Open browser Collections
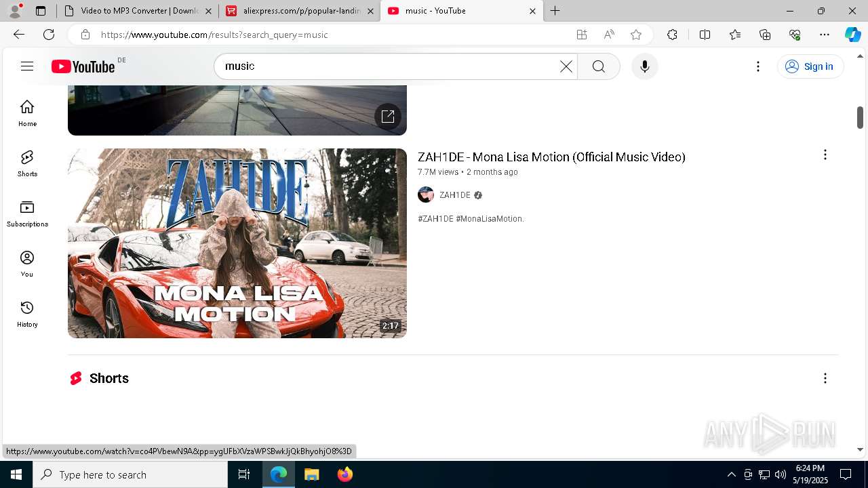This screenshot has height=488, width=868. (x=765, y=35)
